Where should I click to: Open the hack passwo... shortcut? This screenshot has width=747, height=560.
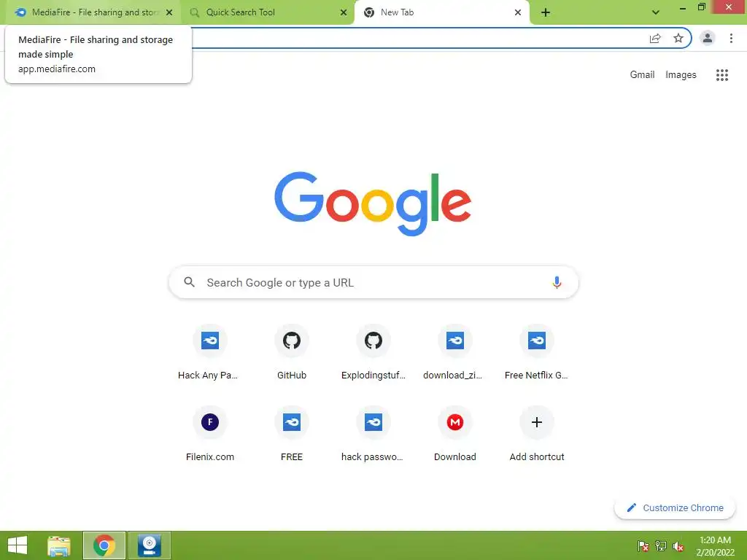pyautogui.click(x=373, y=434)
